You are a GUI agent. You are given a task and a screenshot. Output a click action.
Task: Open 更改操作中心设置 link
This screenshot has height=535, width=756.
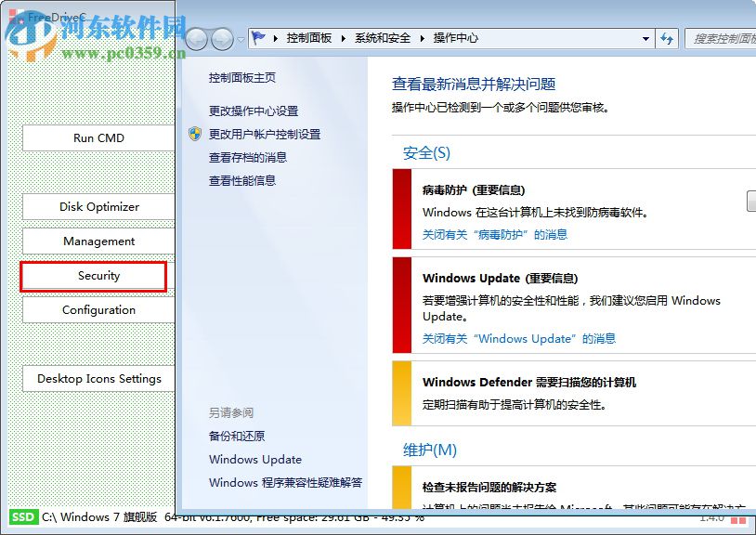pos(254,111)
